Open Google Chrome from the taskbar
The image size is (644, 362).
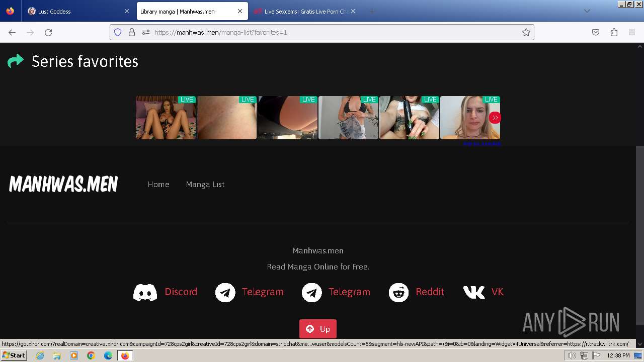91,355
